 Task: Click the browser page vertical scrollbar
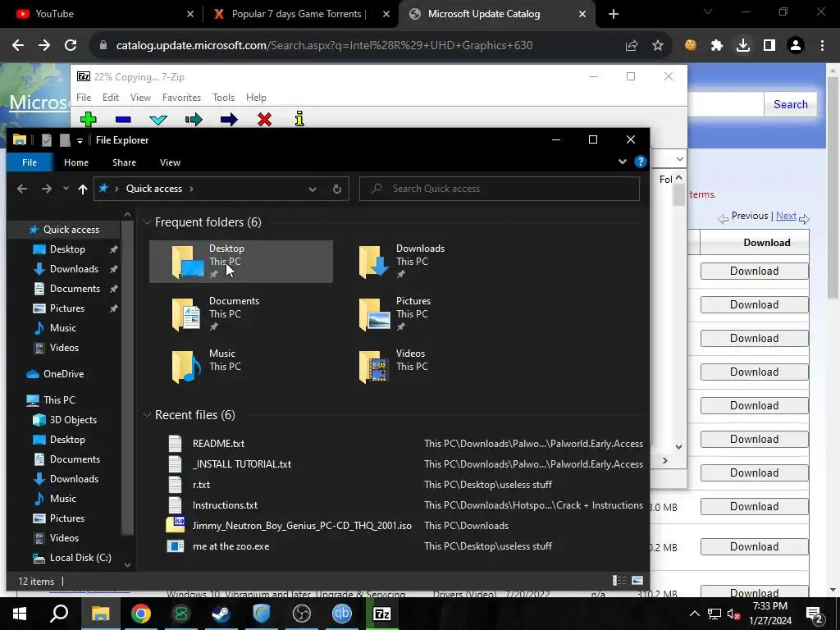(833, 189)
